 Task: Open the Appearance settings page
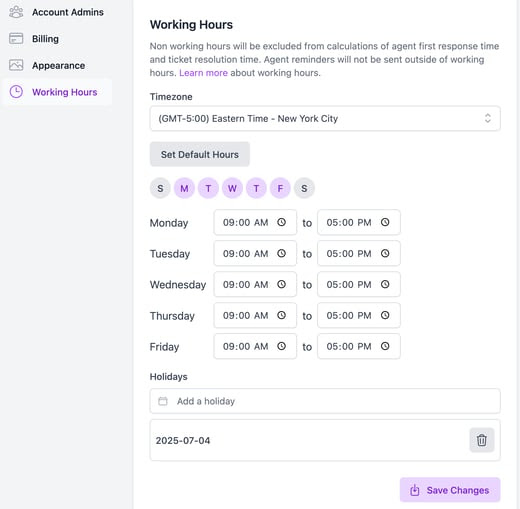[x=56, y=65]
